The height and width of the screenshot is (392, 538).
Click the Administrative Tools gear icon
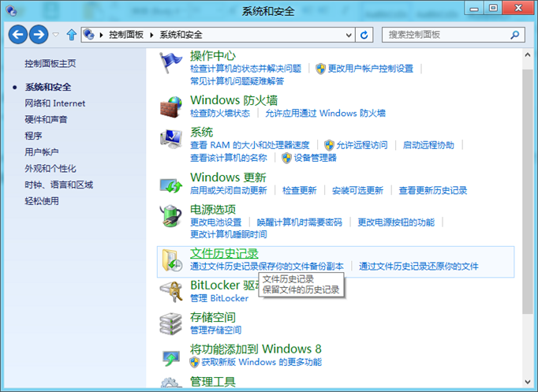point(171,383)
